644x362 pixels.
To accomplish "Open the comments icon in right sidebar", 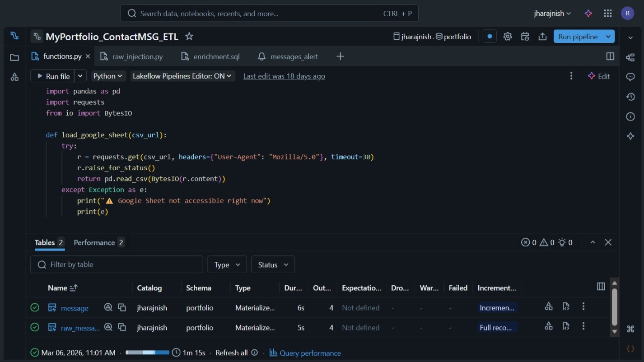I will (x=630, y=77).
